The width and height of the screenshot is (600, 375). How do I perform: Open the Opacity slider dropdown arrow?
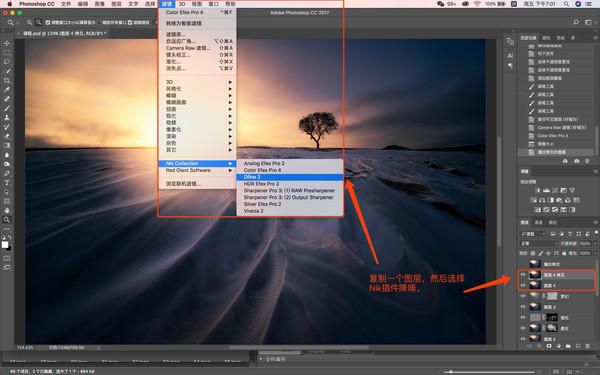[594, 243]
